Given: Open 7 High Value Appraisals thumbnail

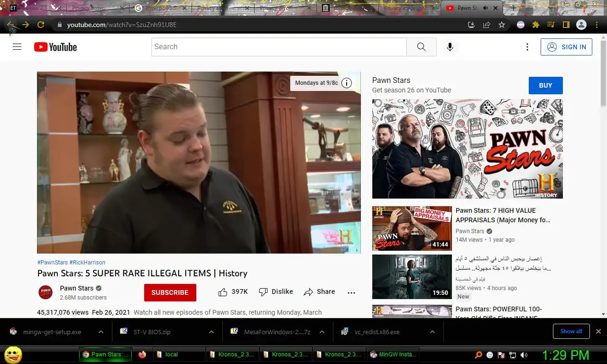Looking at the screenshot, I should pos(412,228).
